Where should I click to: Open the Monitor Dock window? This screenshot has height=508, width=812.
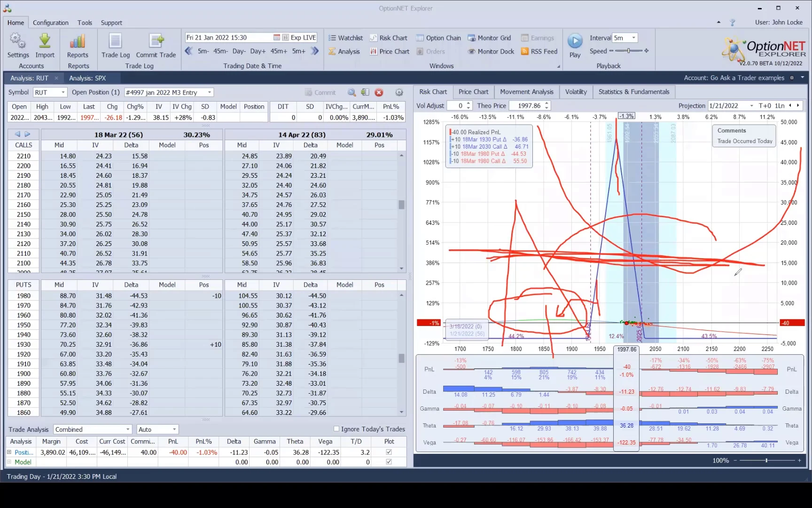(x=491, y=51)
